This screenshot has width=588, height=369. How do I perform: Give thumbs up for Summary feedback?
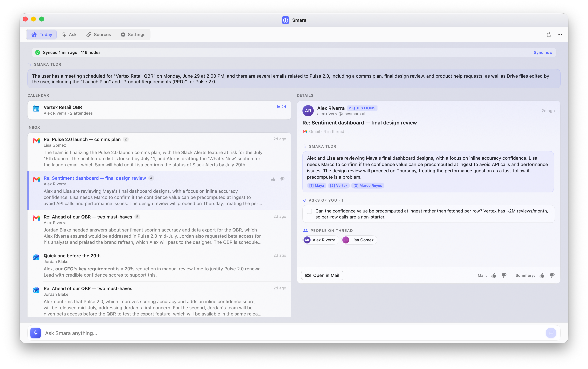(542, 275)
